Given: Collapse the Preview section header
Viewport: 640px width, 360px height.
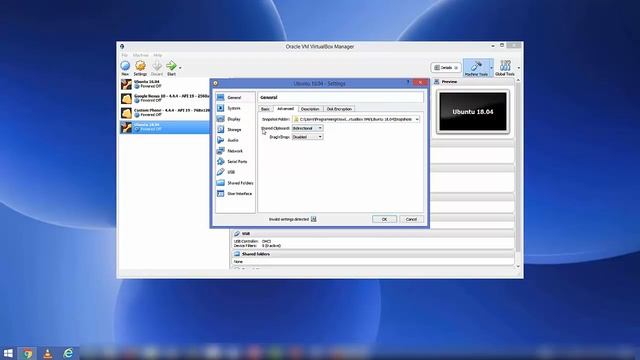Looking at the screenshot, I should (x=473, y=82).
